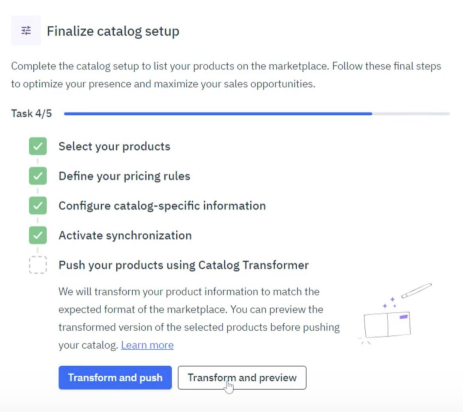
Task: Click the sliders settings icon beside the title
Action: coord(26,31)
